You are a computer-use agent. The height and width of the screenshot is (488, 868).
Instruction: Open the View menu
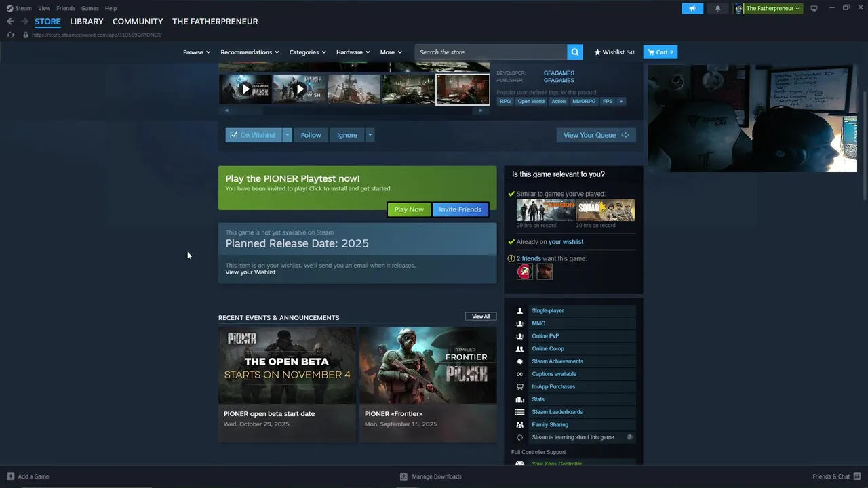[x=44, y=8]
